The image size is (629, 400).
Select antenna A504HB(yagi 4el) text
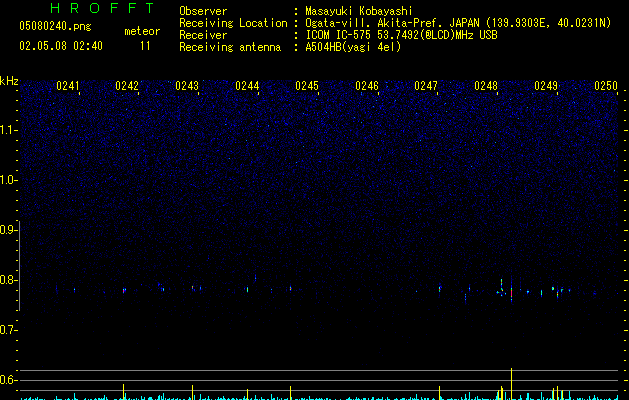(353, 47)
